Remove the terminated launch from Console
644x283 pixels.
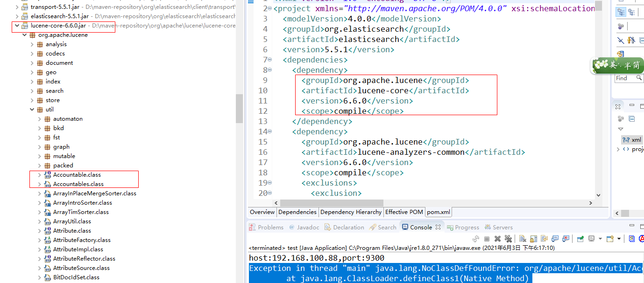(497, 238)
